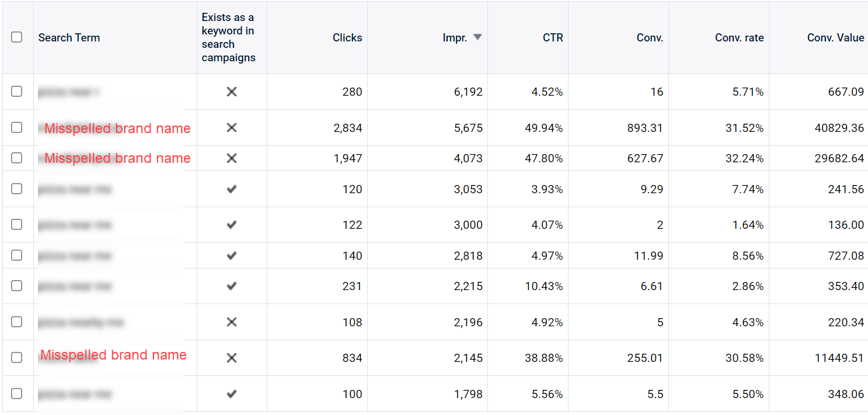Sort the table by Clicks column header

coord(347,38)
